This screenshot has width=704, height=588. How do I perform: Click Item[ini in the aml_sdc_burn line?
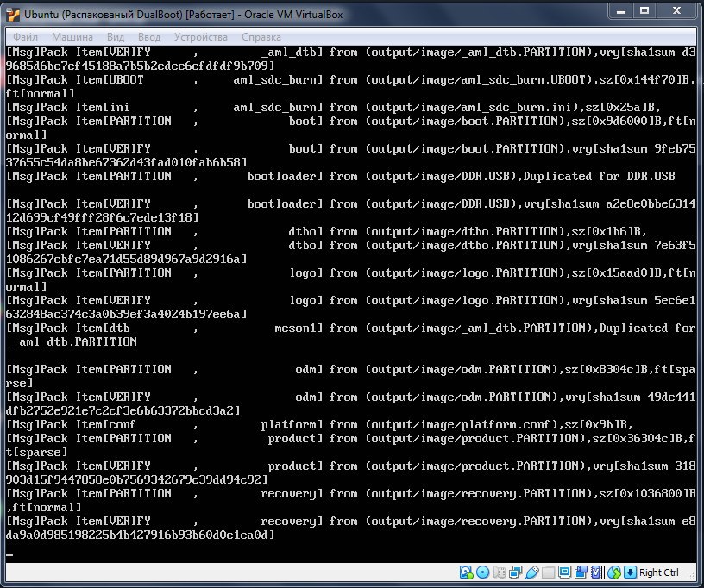click(x=103, y=108)
